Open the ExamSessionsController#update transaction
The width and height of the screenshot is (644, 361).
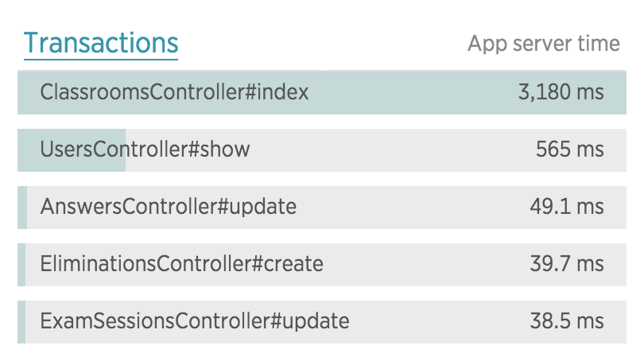(x=195, y=321)
